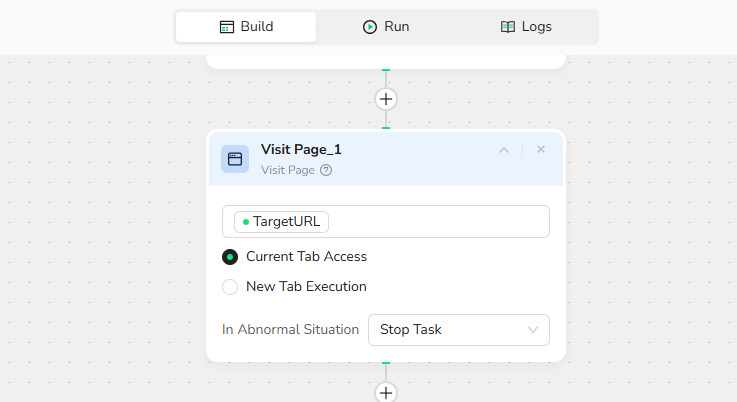
Task: Click the Visit Page browser window icon
Action: [x=235, y=159]
